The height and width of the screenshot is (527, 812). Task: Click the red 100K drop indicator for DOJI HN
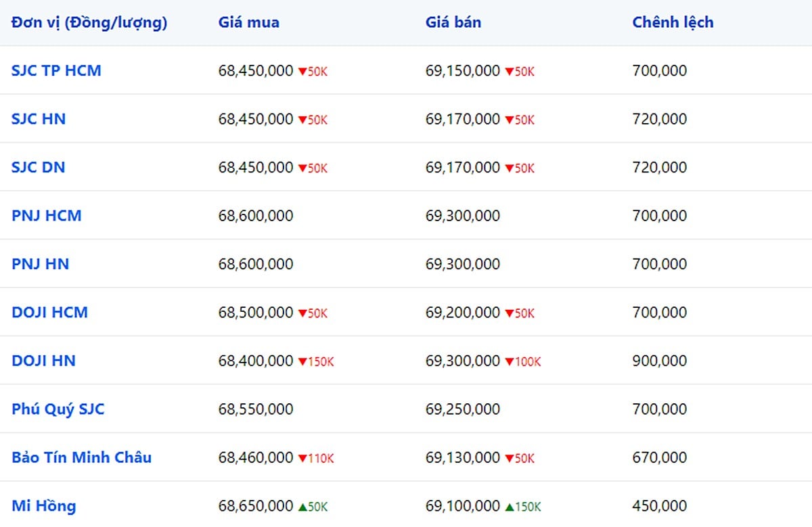pyautogui.click(x=523, y=362)
